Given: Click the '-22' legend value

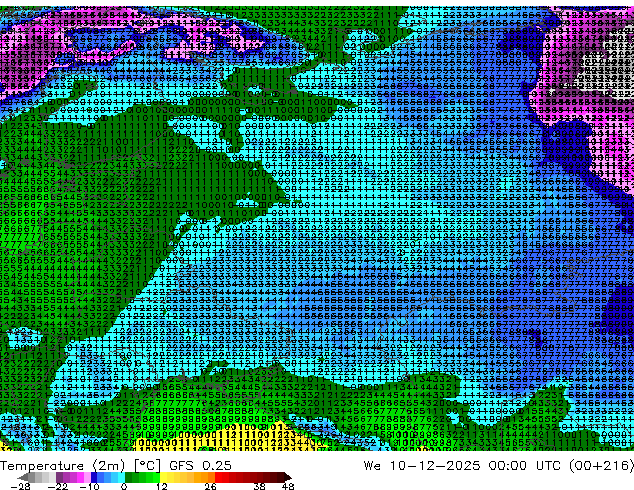Looking at the screenshot, I should [x=57, y=486].
